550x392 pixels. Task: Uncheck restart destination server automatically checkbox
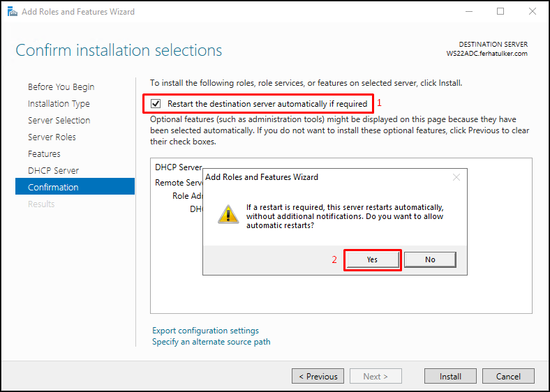[x=156, y=104]
